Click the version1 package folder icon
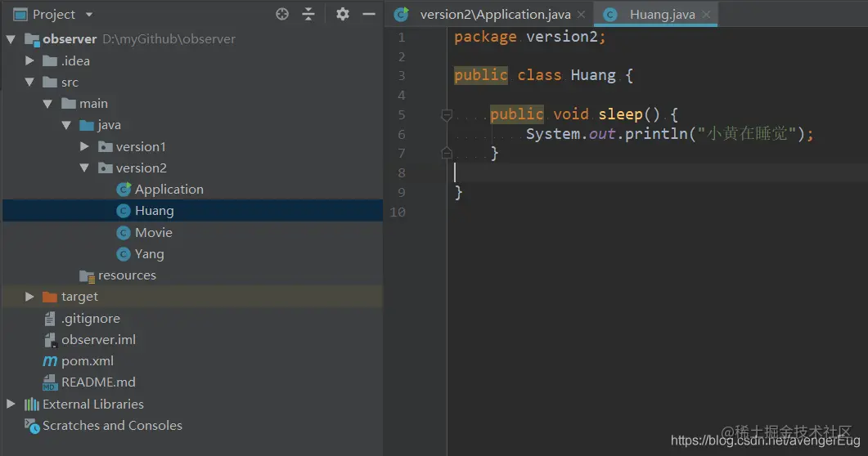 pyautogui.click(x=106, y=146)
